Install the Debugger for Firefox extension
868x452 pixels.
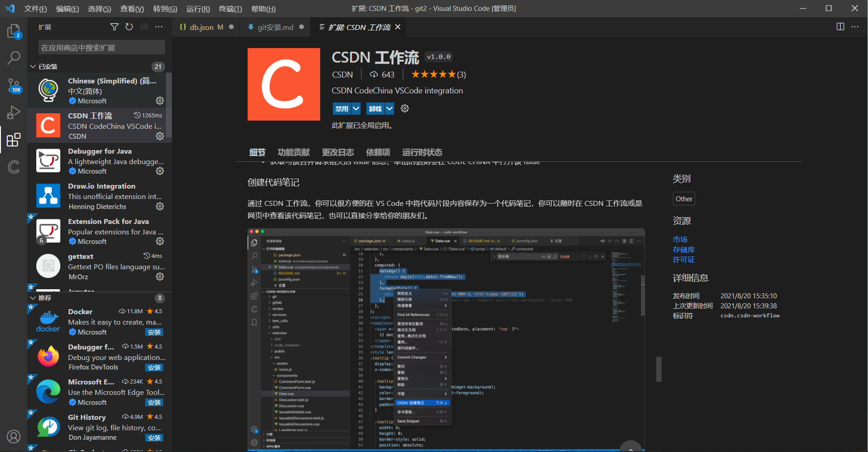coord(154,368)
